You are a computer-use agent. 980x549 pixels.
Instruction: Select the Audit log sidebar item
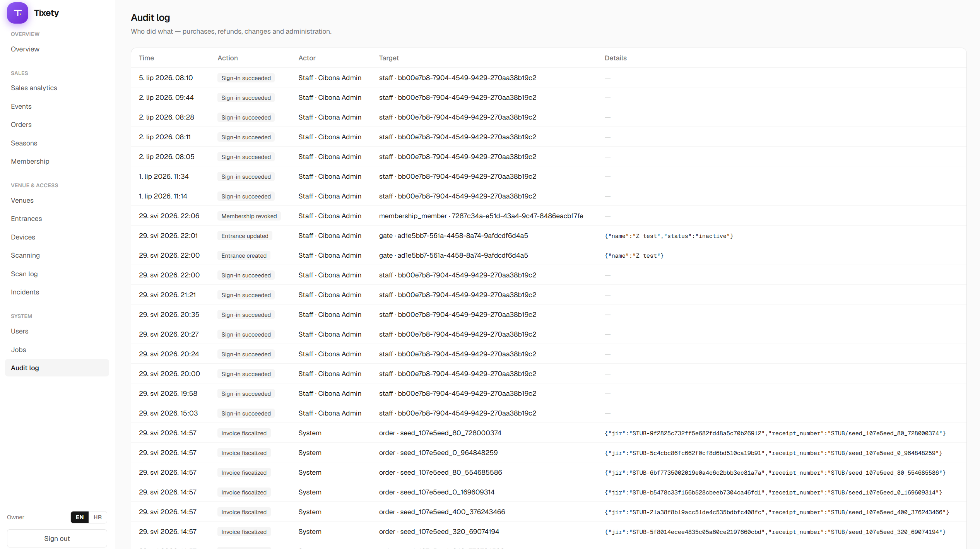pyautogui.click(x=57, y=368)
